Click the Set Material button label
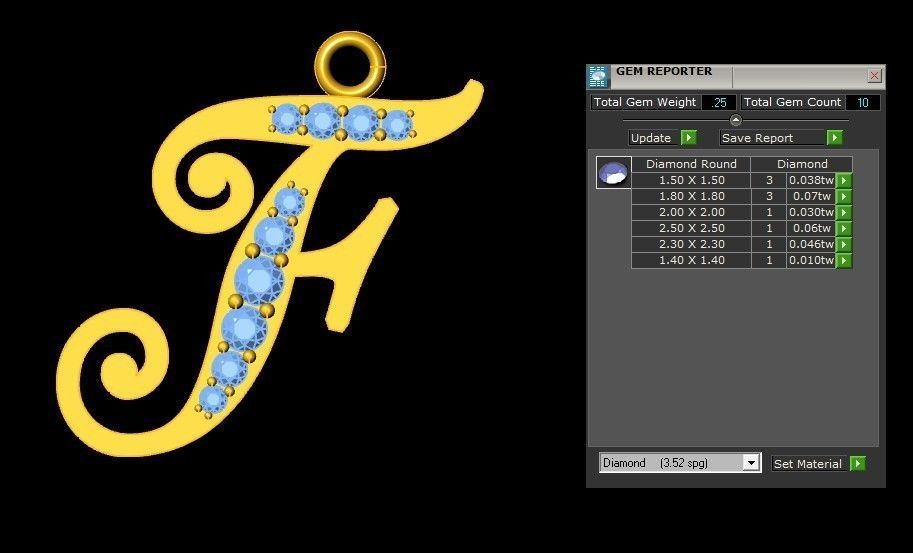 coord(808,464)
